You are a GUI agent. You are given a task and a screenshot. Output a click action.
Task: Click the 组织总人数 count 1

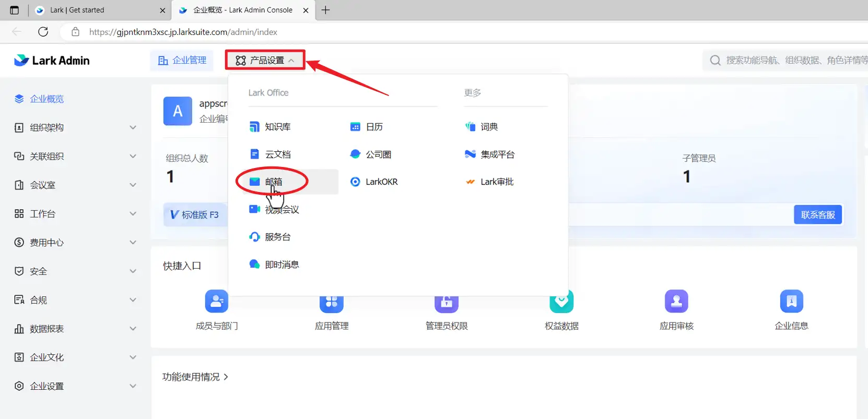(170, 177)
